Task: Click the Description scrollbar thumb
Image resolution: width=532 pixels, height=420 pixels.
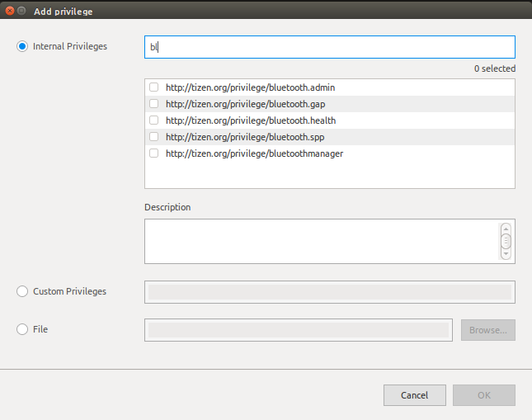Action: 506,241
